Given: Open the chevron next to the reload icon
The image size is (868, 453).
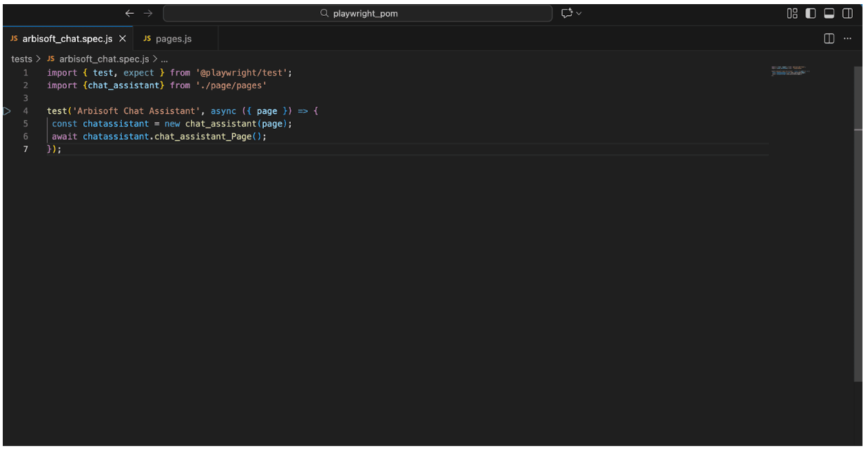Looking at the screenshot, I should tap(577, 13).
